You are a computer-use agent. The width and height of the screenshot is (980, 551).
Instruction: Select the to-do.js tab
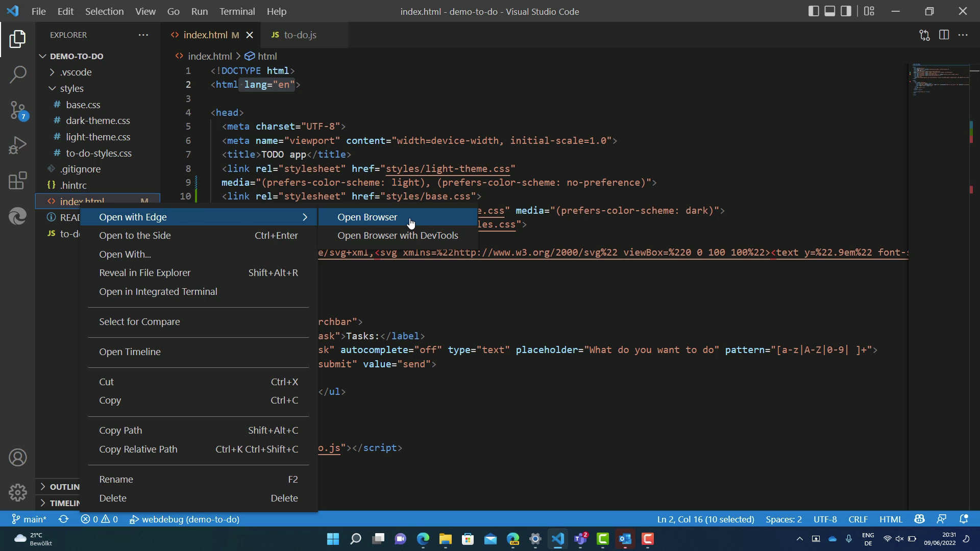(x=299, y=35)
